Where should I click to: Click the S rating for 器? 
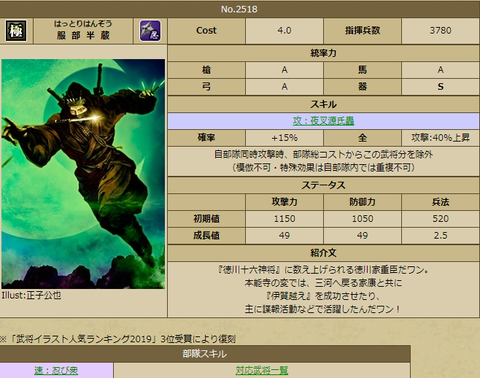(x=440, y=87)
